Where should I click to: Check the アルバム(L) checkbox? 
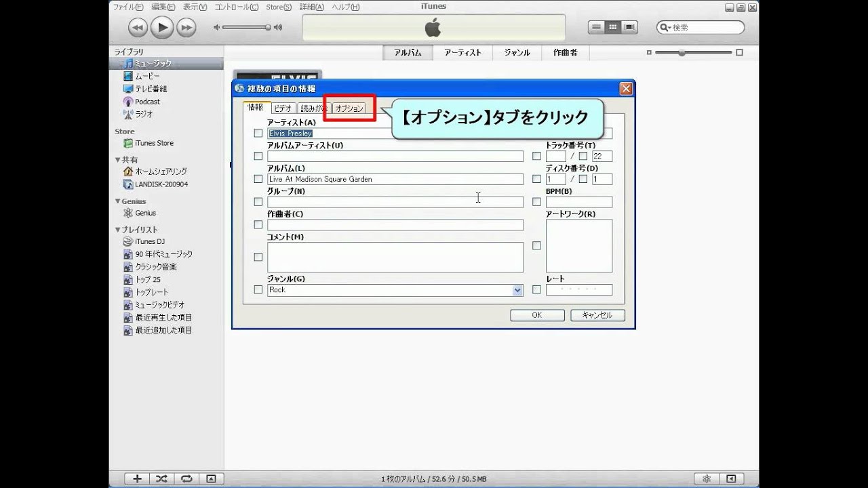click(x=258, y=179)
